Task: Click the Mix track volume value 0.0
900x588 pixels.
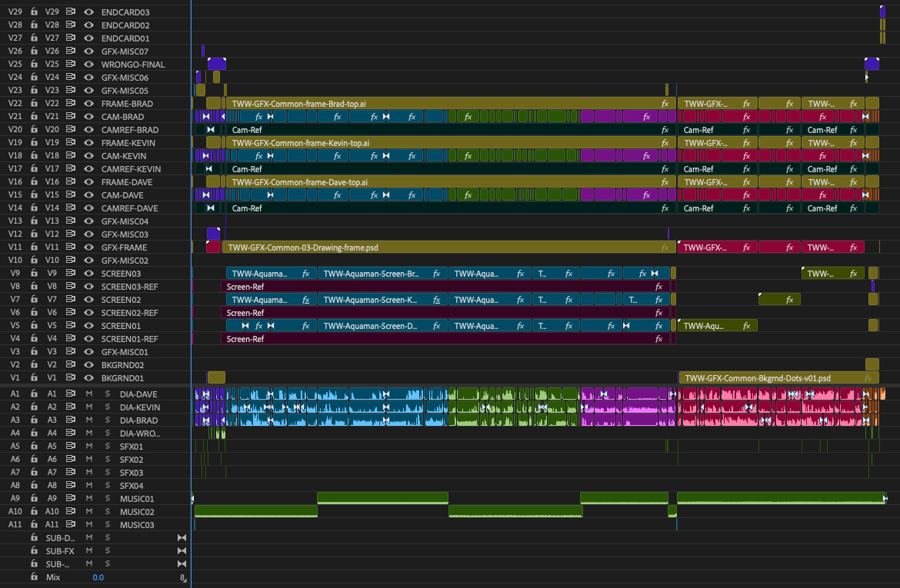Action: click(x=98, y=577)
